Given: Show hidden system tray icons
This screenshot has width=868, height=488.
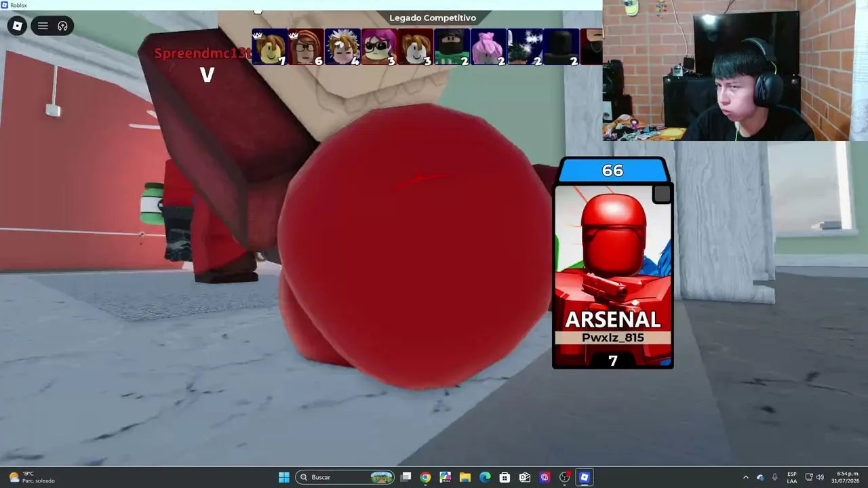Looking at the screenshot, I should [746, 477].
